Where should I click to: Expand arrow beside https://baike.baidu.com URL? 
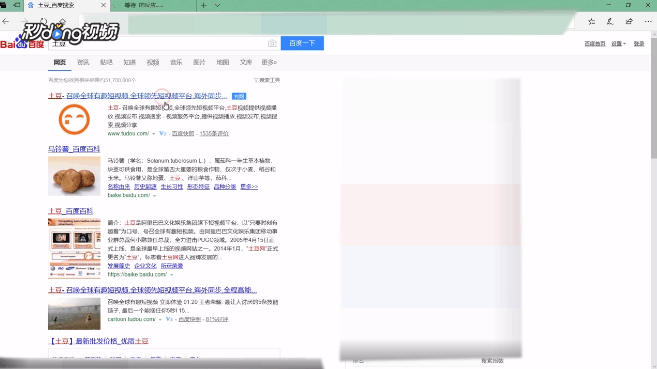[171, 275]
